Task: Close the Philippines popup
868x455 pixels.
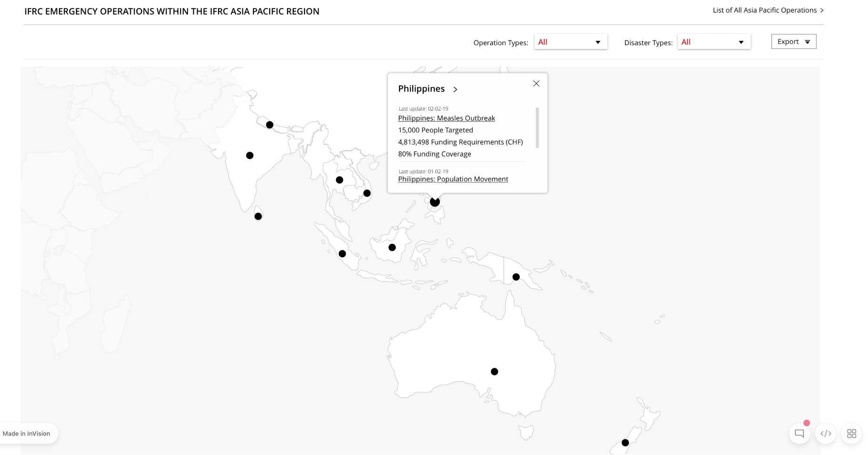Action: pos(536,83)
